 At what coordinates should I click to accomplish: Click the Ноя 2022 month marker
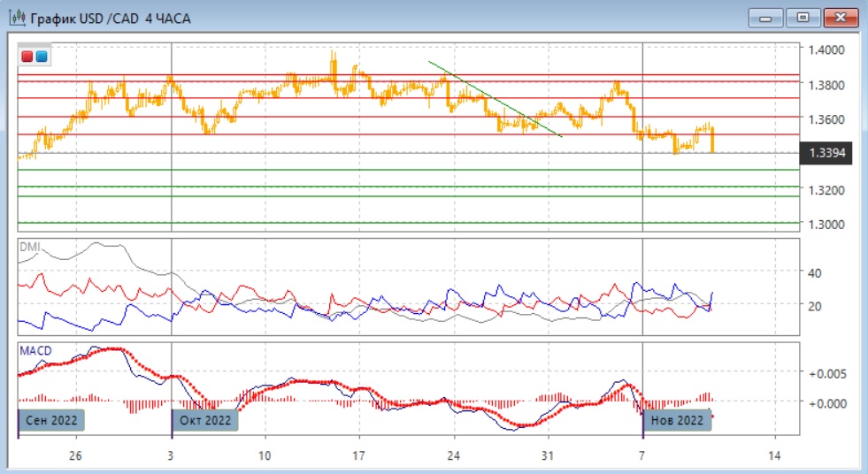(677, 420)
